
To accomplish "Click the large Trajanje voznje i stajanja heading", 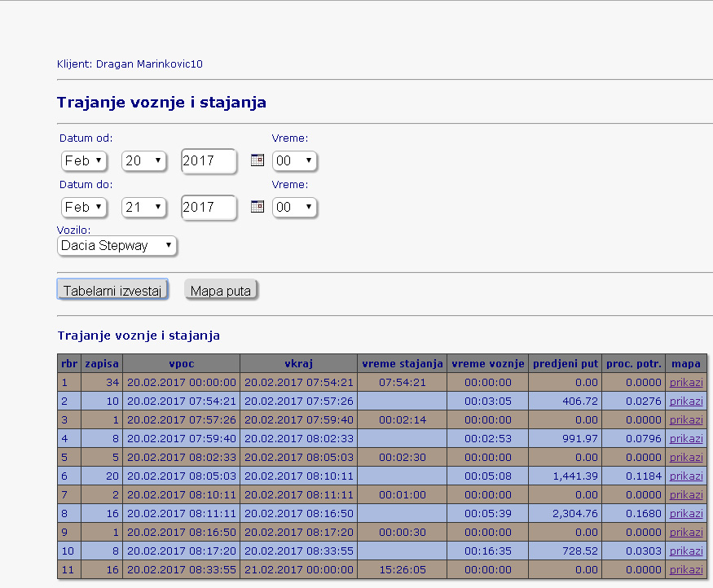I will (x=161, y=103).
